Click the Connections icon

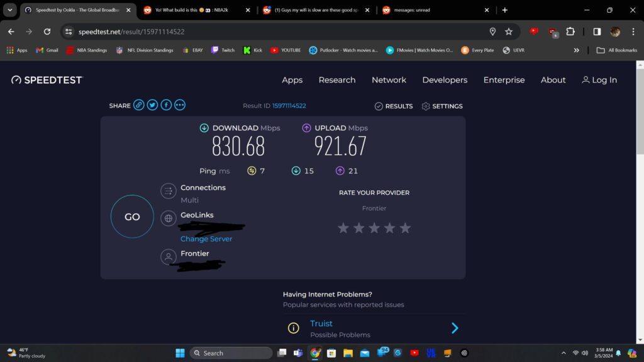169,191
